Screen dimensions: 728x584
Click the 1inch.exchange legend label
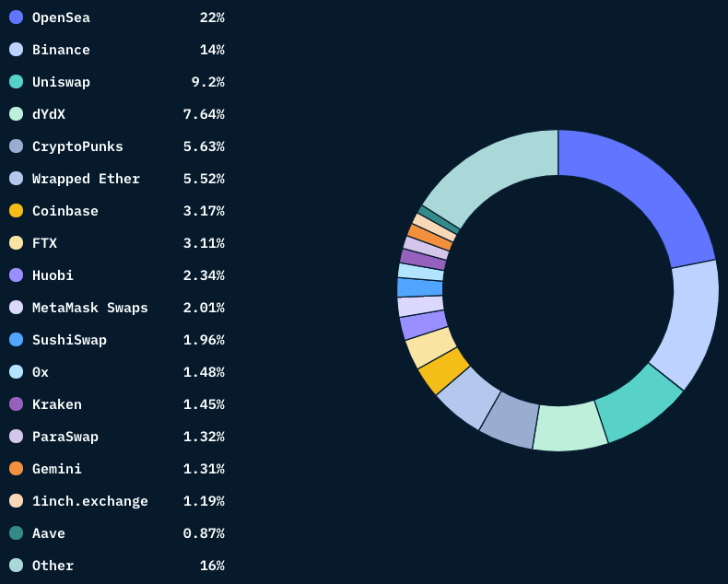[x=90, y=501]
